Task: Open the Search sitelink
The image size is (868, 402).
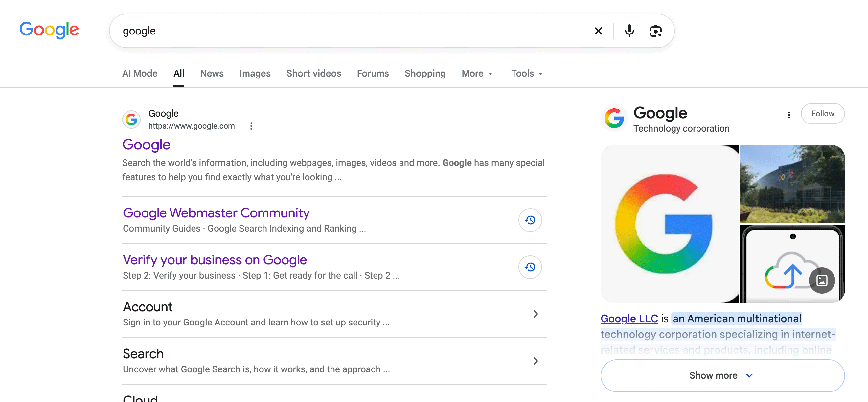Action: [x=143, y=354]
